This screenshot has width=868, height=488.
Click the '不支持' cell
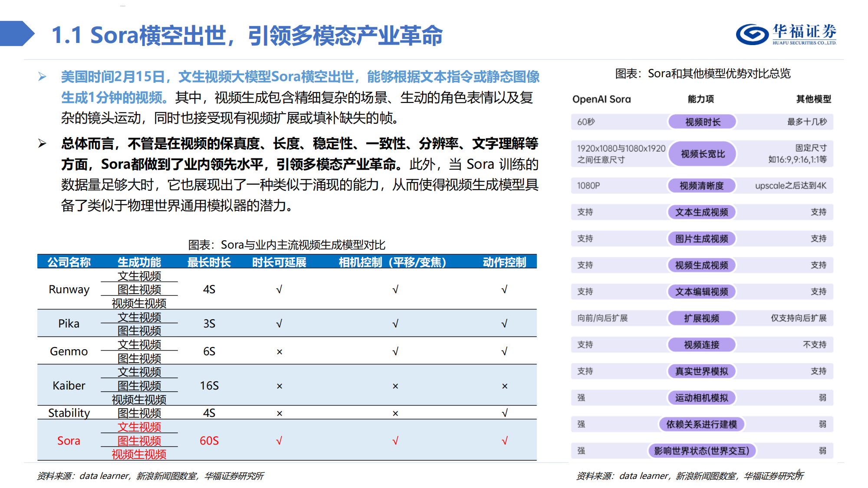click(815, 344)
